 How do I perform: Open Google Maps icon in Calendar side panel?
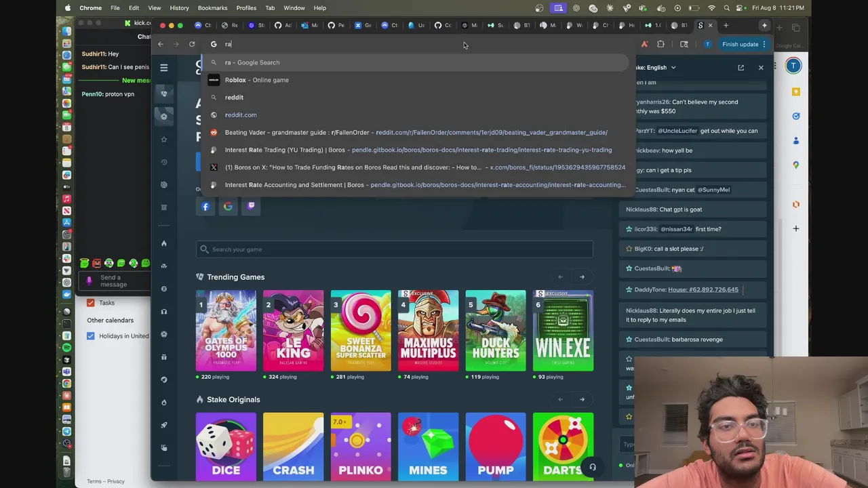click(x=796, y=165)
